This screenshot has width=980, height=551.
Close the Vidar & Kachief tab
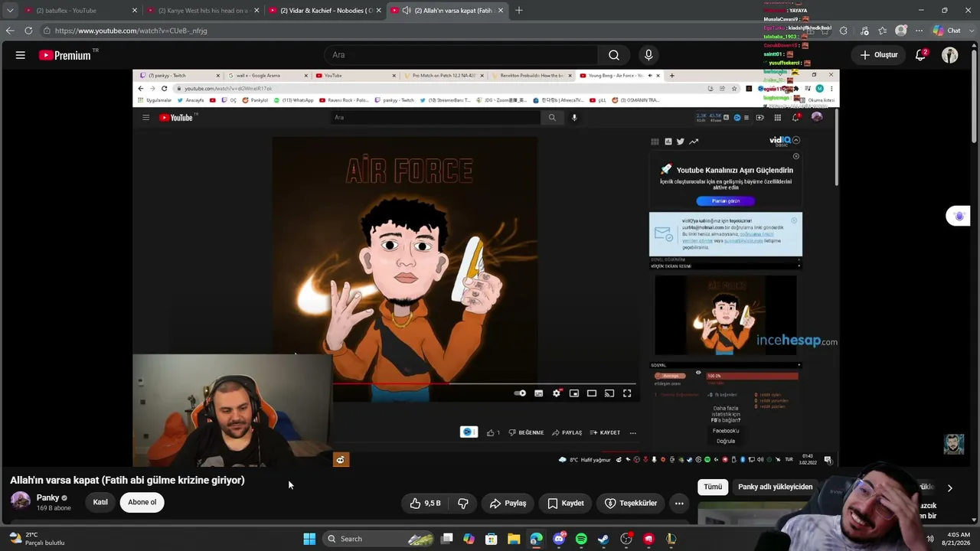(379, 11)
